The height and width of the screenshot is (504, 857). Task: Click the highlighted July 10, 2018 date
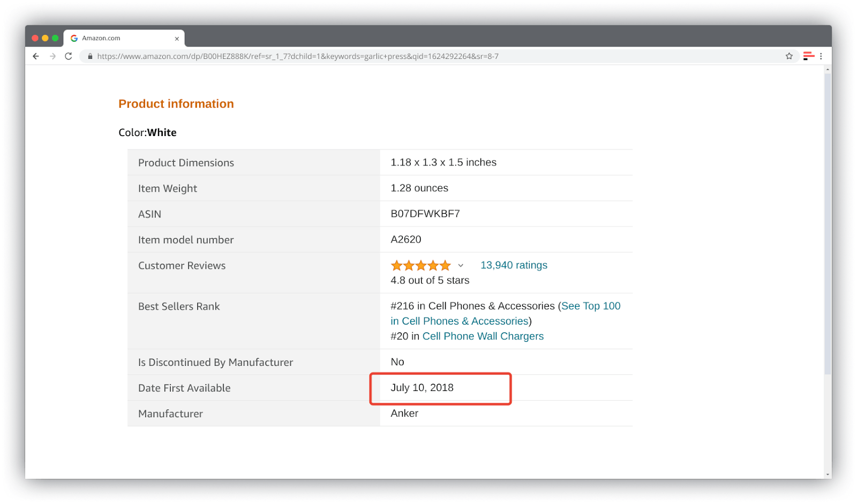click(x=422, y=388)
